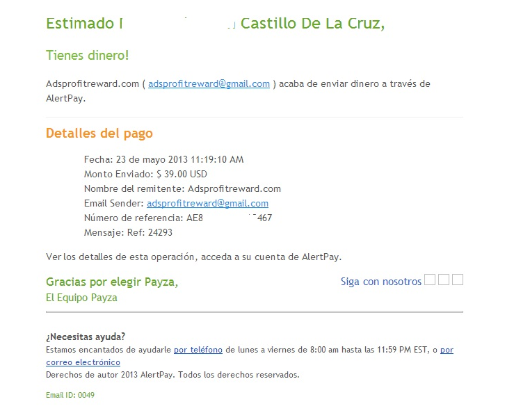Click the 'Siga con nosotros' label
514x420 pixels.
pyautogui.click(x=380, y=282)
